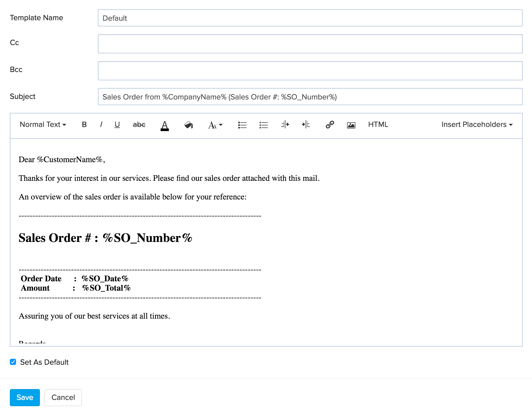
Task: Click the Underline formatting icon
Action: pyautogui.click(x=117, y=125)
